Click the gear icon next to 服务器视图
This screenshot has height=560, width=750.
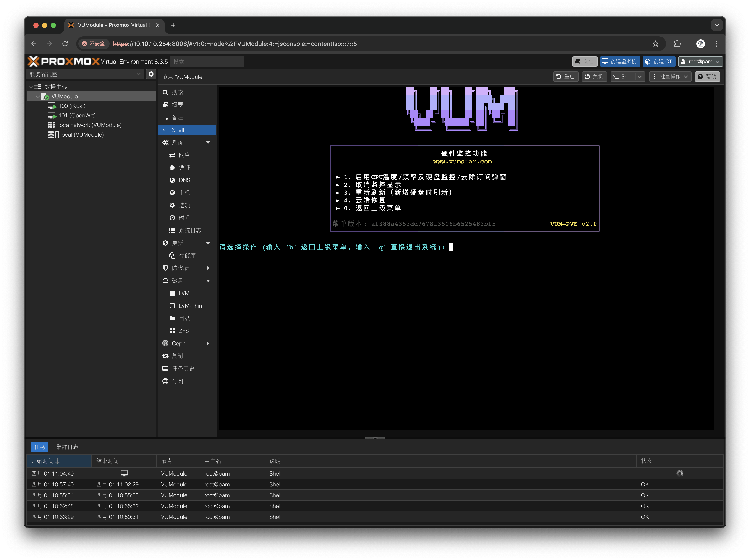(151, 74)
